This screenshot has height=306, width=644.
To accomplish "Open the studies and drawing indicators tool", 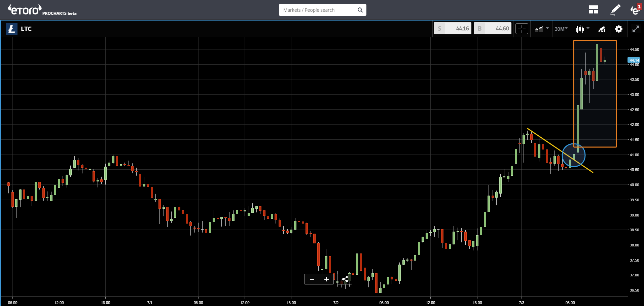I will point(602,29).
